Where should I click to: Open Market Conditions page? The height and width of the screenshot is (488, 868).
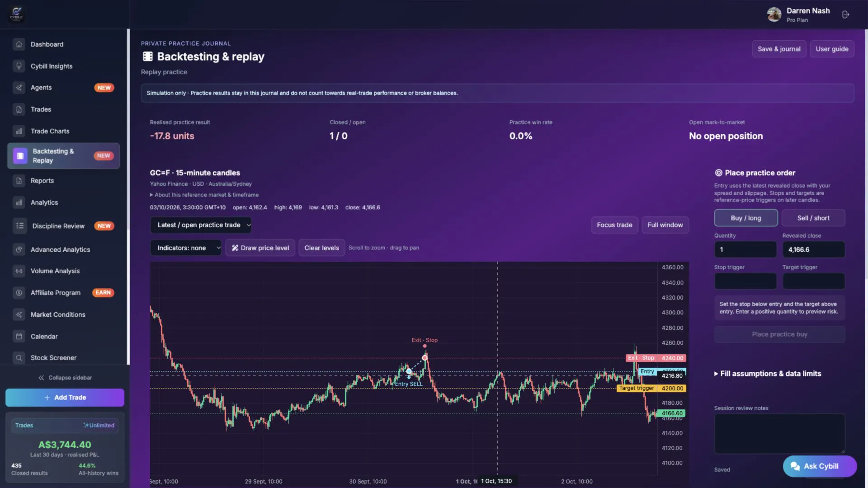click(x=63, y=314)
